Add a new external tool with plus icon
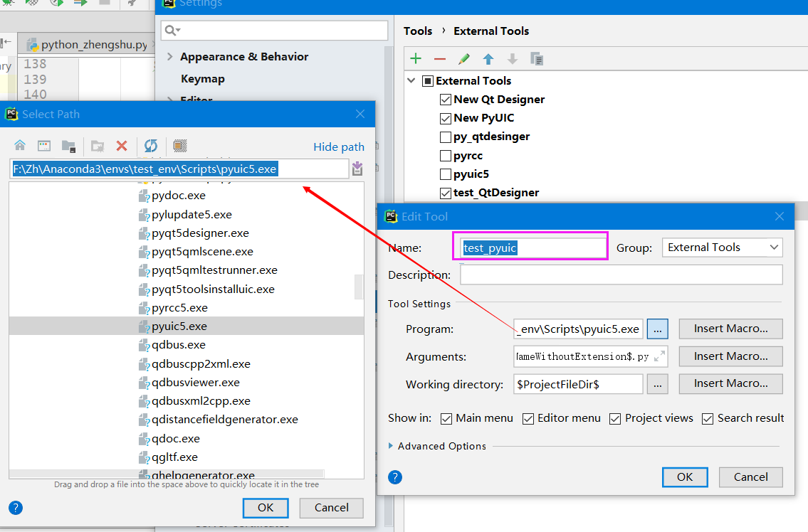The image size is (808, 532). click(415, 59)
